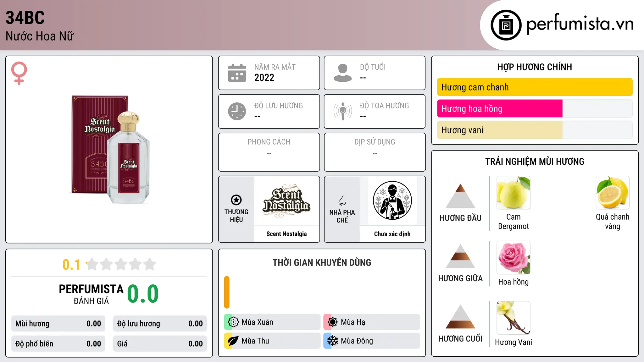Select the Mùa Xuân season button
Viewport: 644px width, 362px height.
point(272,322)
